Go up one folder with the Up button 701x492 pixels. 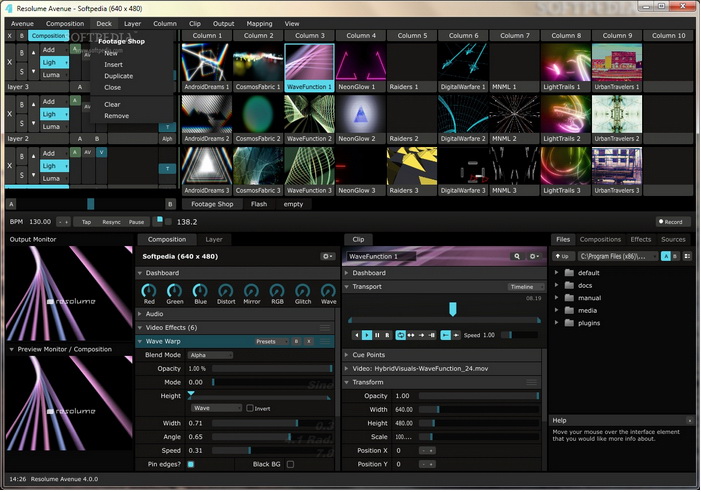coord(562,257)
